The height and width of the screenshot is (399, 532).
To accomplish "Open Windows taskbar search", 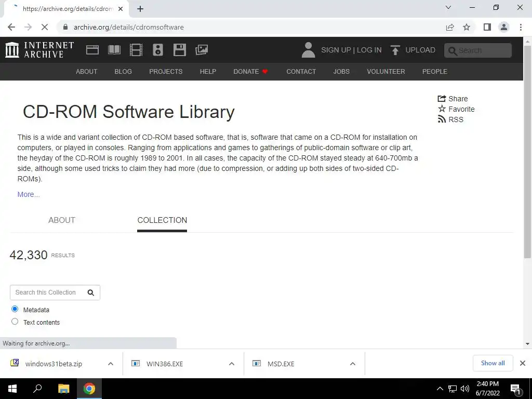I will 37,389.
